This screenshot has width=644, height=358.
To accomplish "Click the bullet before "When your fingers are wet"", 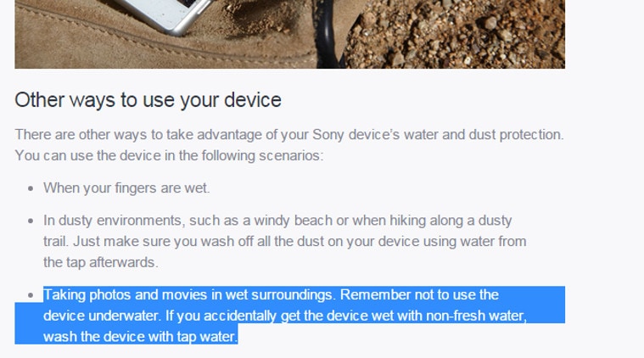I will tap(31, 188).
